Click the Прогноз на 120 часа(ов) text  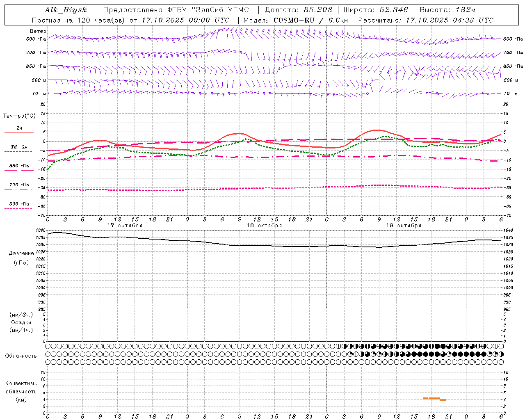coord(79,20)
